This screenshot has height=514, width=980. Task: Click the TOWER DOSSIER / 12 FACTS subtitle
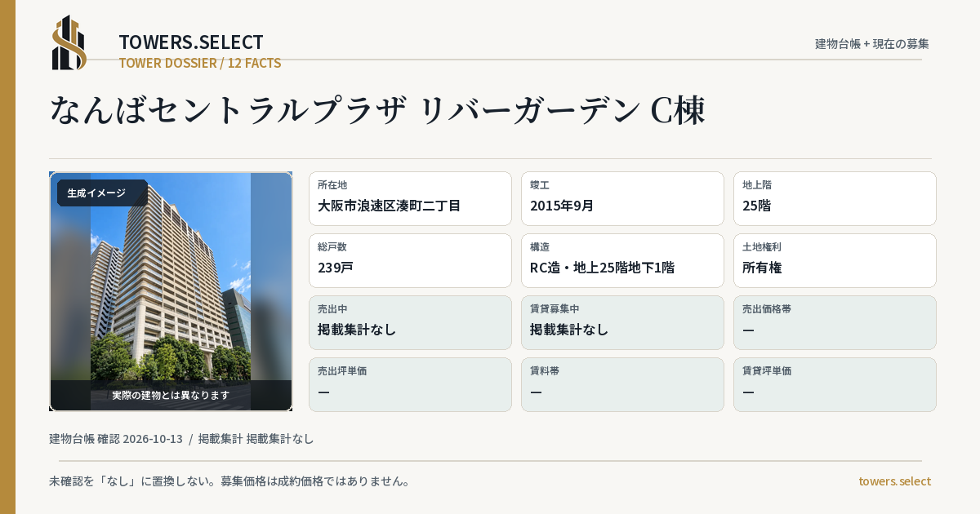[200, 63]
